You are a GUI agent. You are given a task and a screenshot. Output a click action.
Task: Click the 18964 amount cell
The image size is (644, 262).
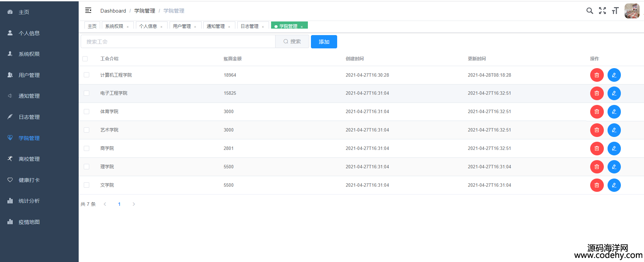point(230,75)
